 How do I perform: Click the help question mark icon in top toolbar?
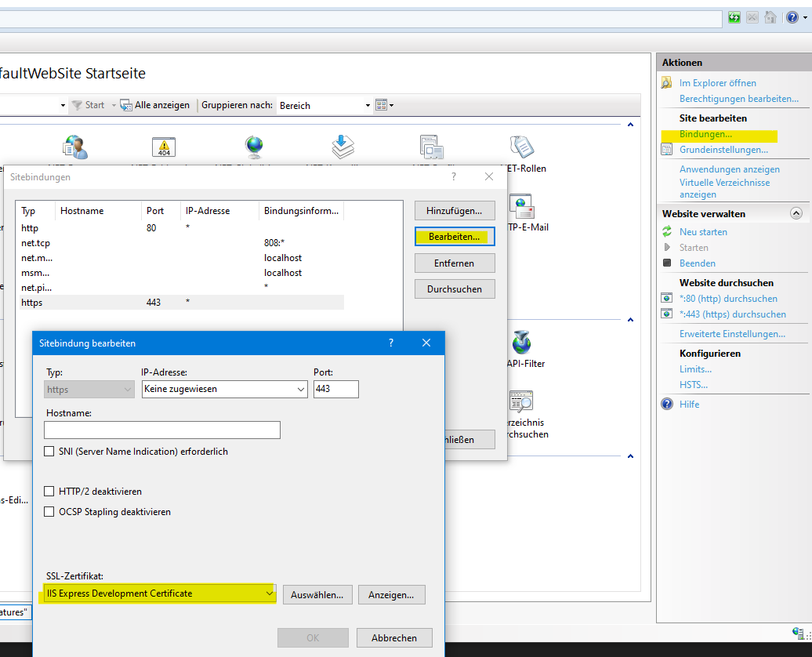792,17
